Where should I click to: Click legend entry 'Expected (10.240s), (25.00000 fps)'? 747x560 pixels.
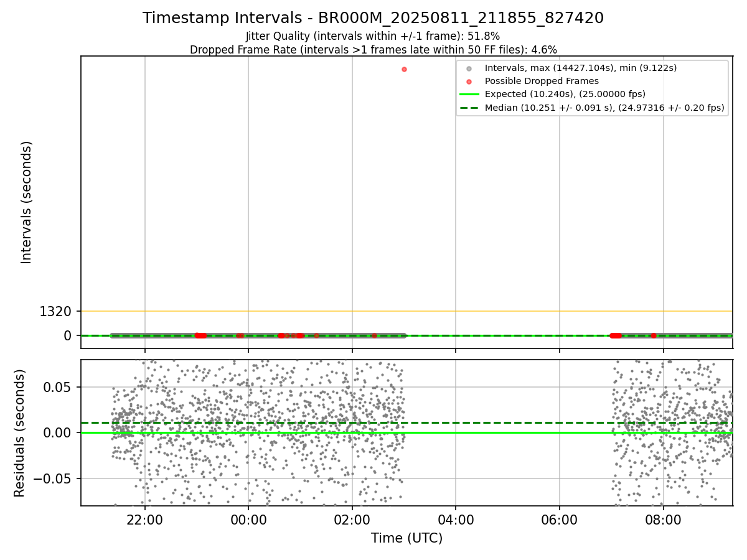565,95
